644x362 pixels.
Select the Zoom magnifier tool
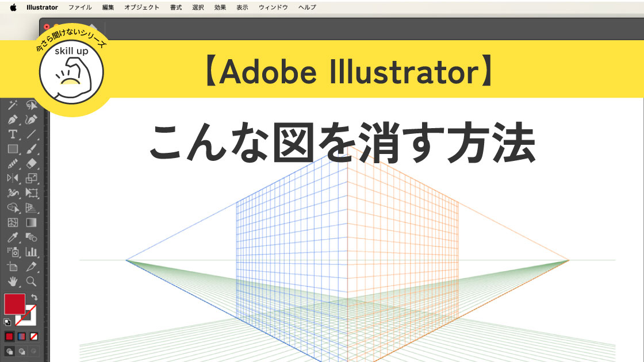pyautogui.click(x=32, y=282)
